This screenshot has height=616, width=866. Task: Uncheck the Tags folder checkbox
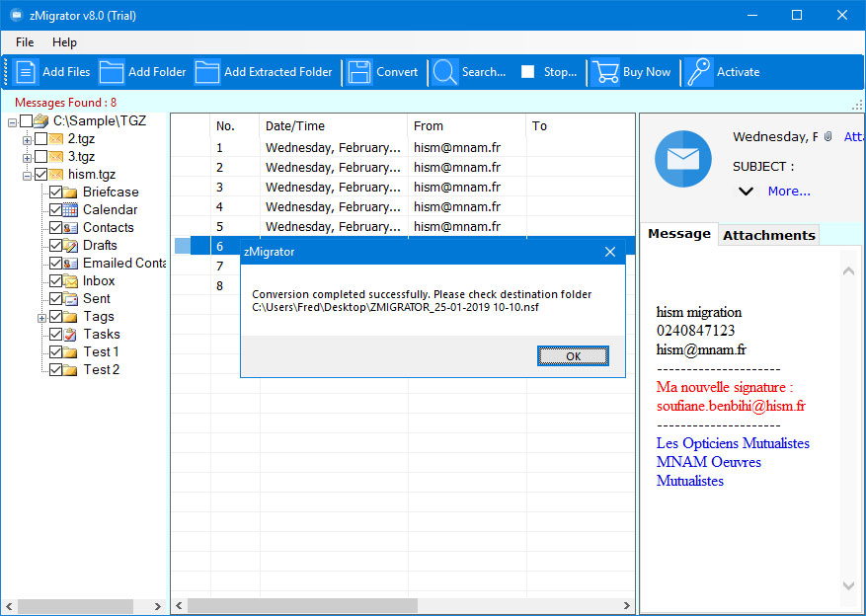click(x=55, y=316)
